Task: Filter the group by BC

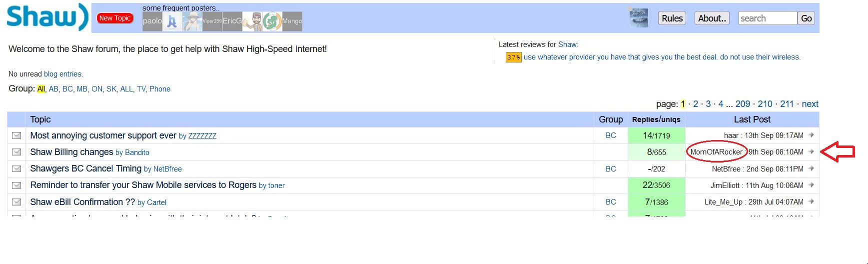Action: click(67, 89)
